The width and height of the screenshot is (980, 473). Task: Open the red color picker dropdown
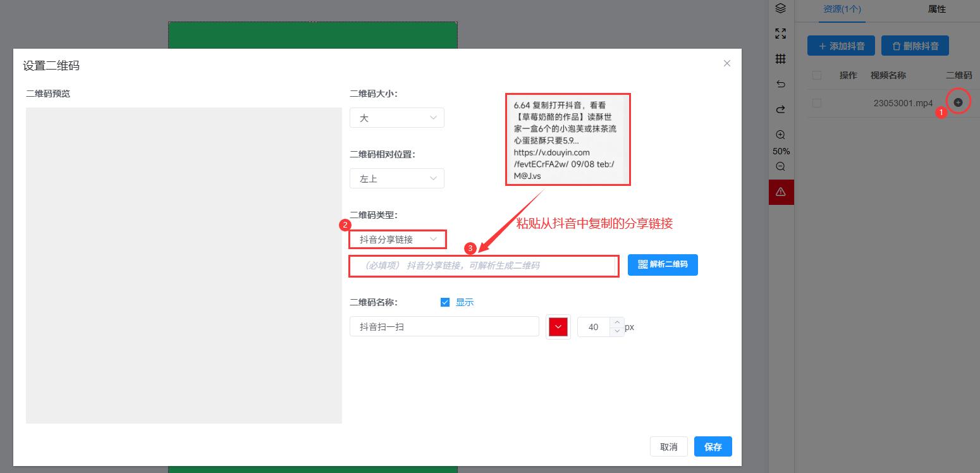(558, 327)
